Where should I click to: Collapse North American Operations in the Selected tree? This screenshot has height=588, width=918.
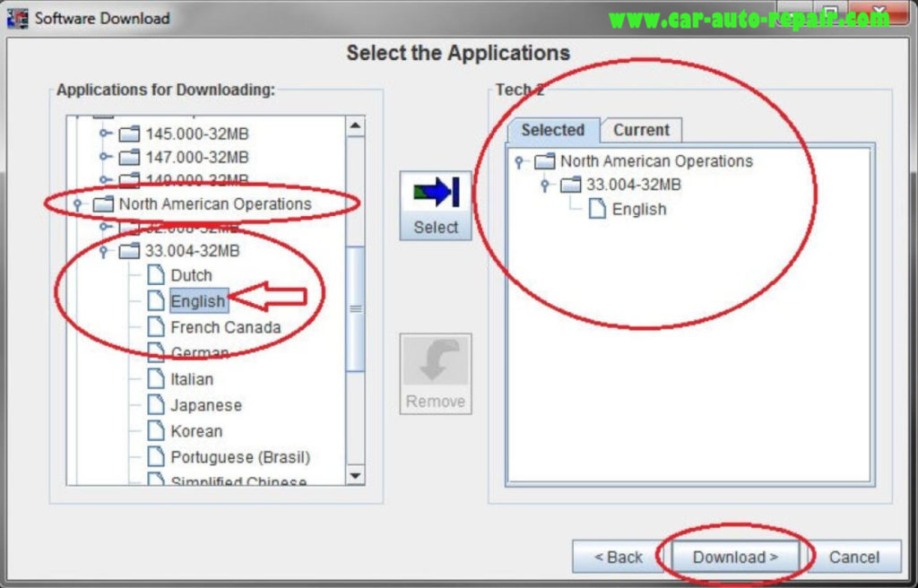[x=518, y=162]
